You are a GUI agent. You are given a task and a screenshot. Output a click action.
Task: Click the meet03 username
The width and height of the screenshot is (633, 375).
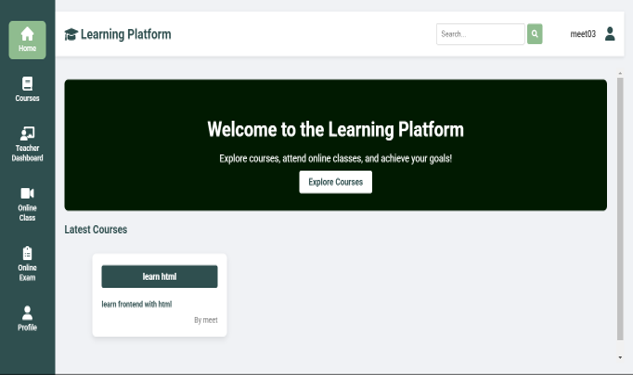[583, 34]
